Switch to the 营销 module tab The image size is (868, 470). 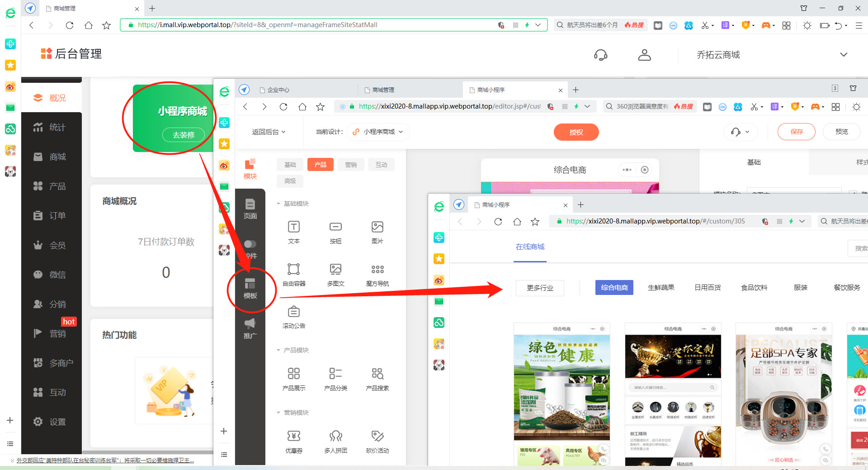click(351, 164)
